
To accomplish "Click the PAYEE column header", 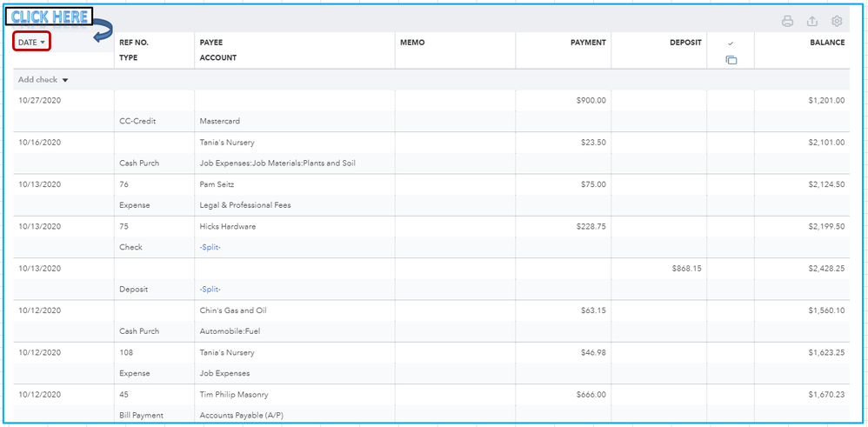I will pyautogui.click(x=211, y=43).
